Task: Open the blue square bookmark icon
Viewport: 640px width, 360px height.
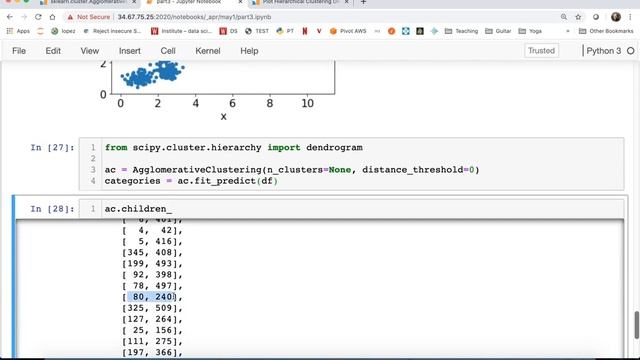Action: pyautogui.click(x=406, y=31)
